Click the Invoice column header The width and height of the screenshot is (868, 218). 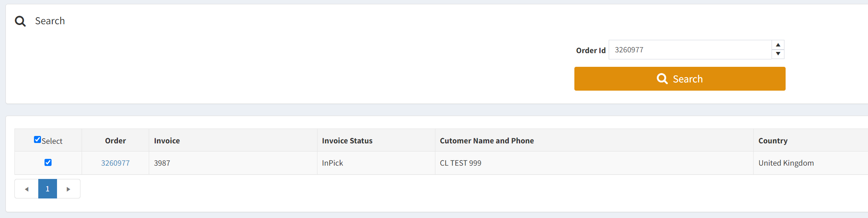pos(167,141)
